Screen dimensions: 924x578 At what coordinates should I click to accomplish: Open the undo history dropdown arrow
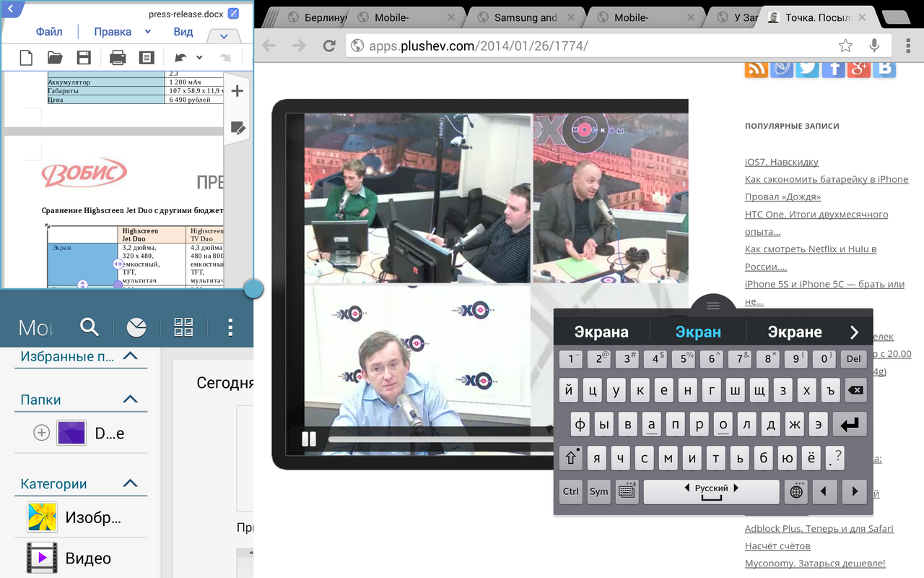199,58
